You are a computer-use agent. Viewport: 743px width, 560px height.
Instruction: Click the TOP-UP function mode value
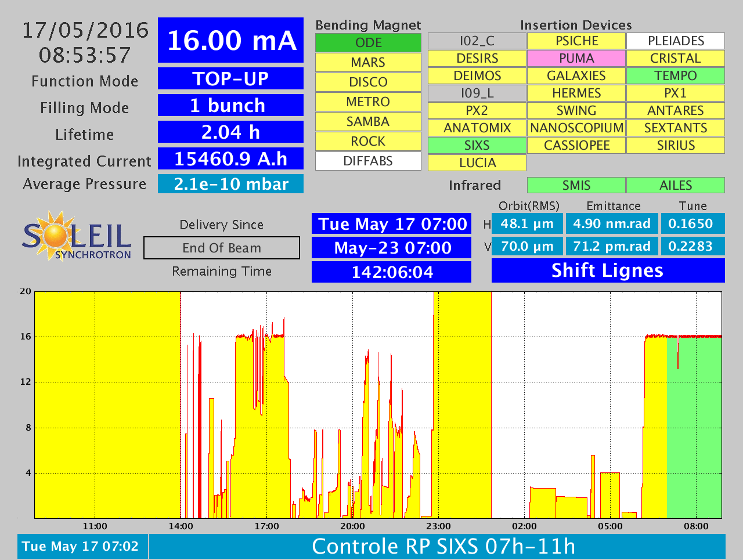230,78
